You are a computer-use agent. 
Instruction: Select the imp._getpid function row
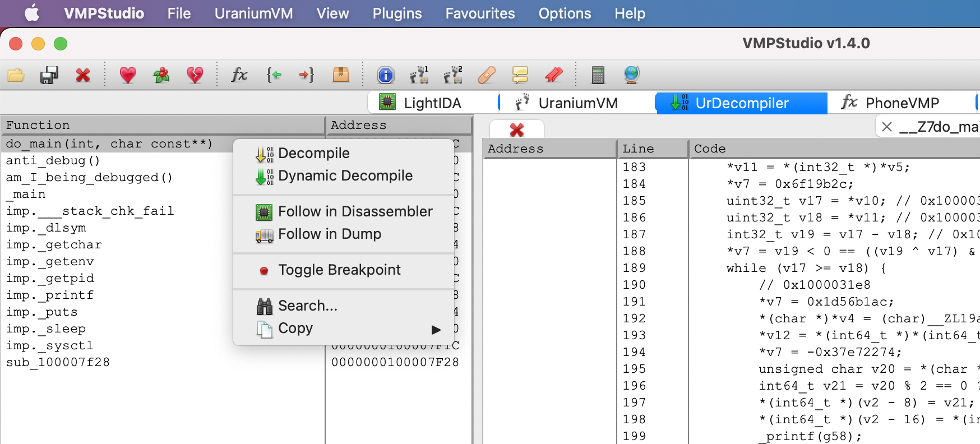pyautogui.click(x=50, y=278)
